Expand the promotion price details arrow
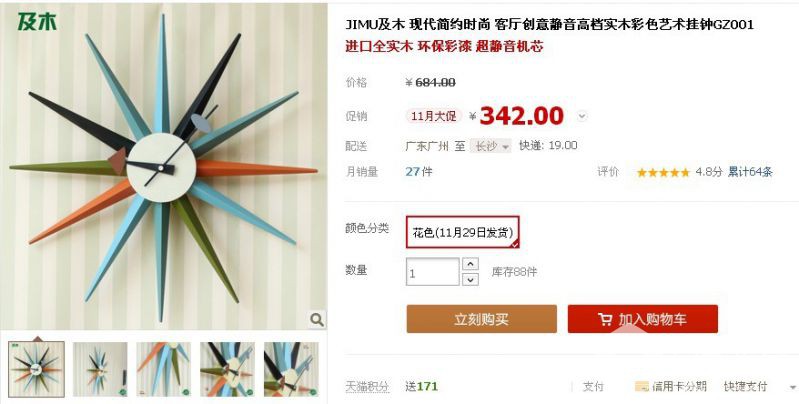The height and width of the screenshot is (404, 799). coord(582,117)
